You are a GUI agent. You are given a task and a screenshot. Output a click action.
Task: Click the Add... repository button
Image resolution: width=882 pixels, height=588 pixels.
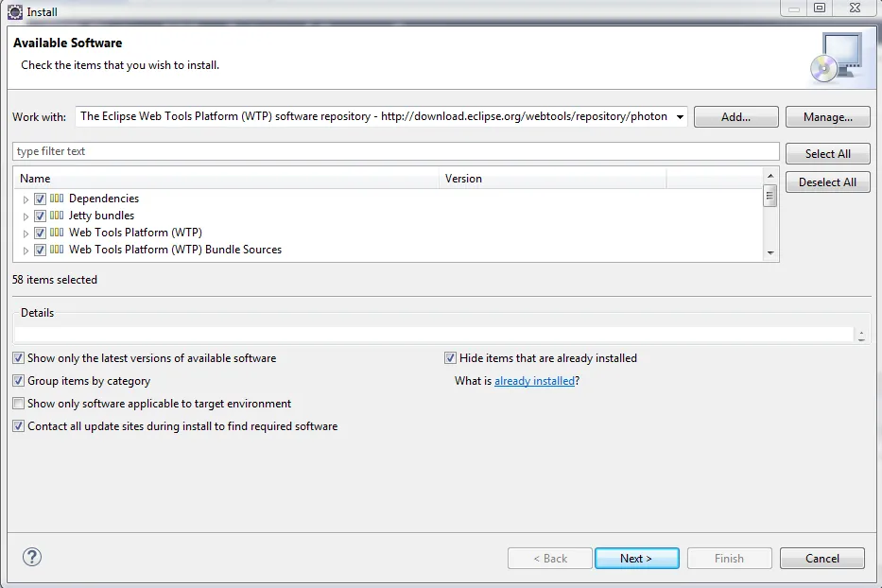(735, 117)
